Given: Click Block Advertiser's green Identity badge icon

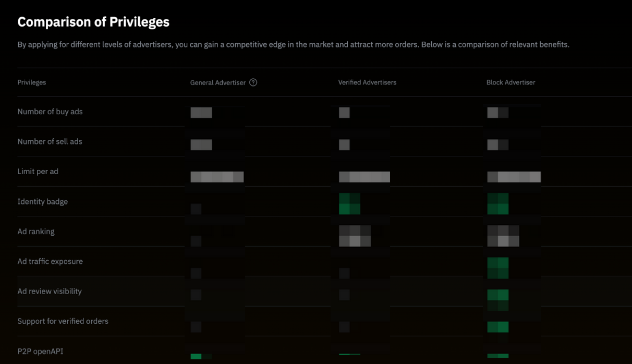Looking at the screenshot, I should point(497,203).
